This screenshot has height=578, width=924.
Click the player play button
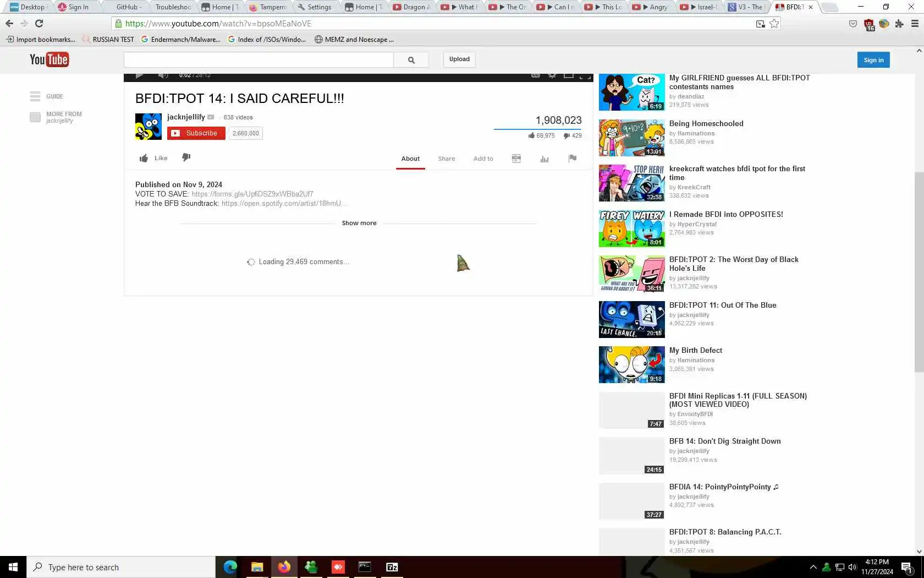[139, 75]
